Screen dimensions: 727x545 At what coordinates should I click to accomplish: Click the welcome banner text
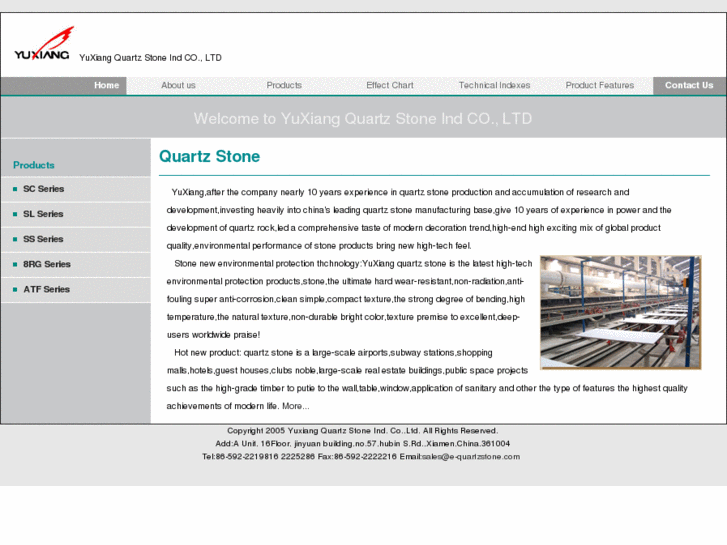pos(363,119)
